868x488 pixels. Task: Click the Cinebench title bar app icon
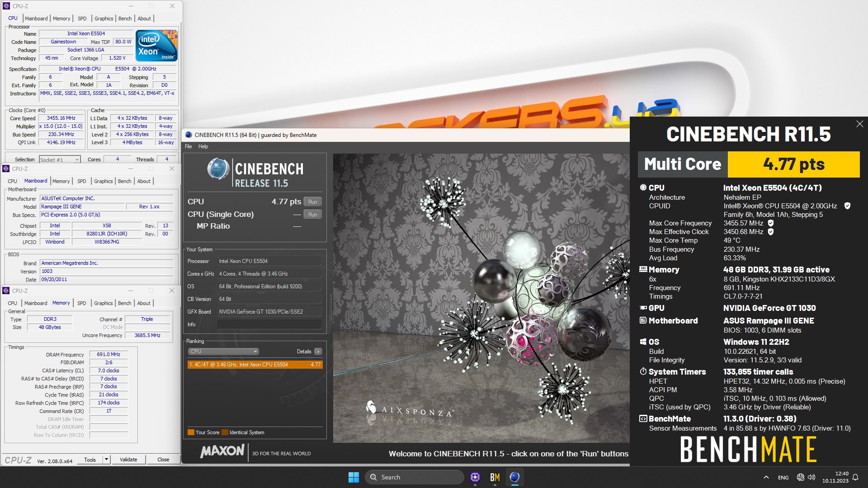(189, 135)
